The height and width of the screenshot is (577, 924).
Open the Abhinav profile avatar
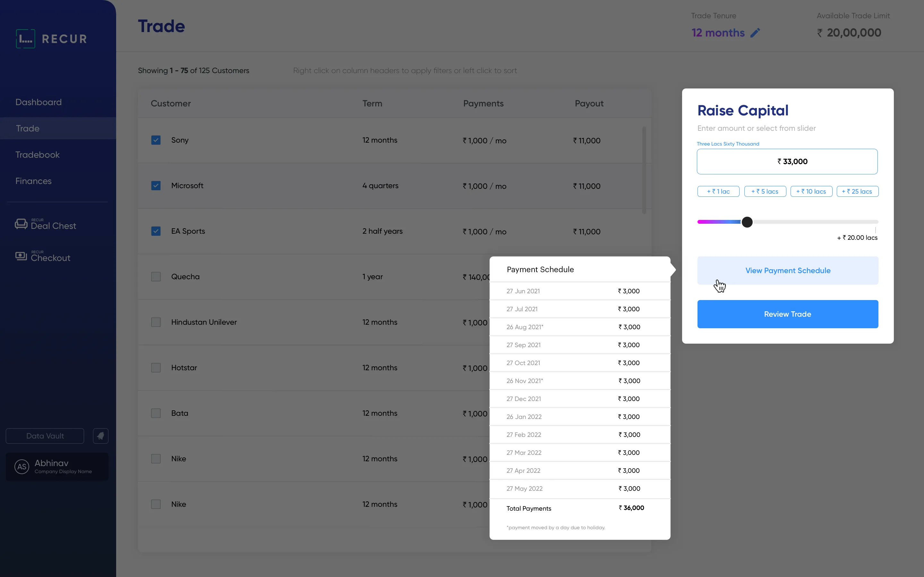click(x=22, y=466)
